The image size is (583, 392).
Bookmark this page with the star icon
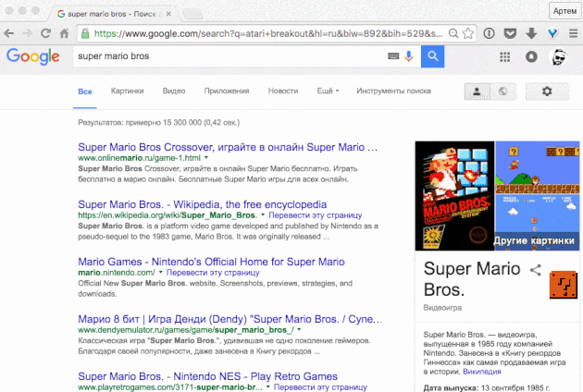(x=468, y=33)
